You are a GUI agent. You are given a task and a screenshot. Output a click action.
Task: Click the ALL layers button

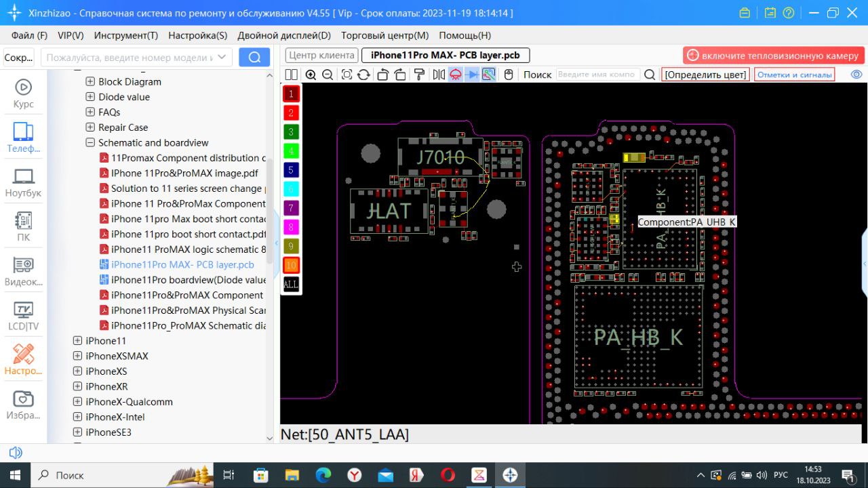(x=291, y=284)
